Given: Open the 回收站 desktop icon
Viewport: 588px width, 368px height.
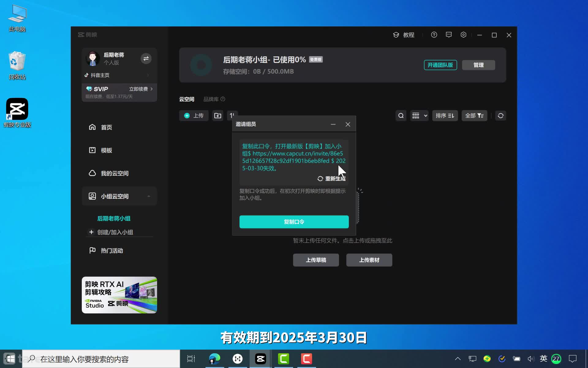Looking at the screenshot, I should coord(17,65).
